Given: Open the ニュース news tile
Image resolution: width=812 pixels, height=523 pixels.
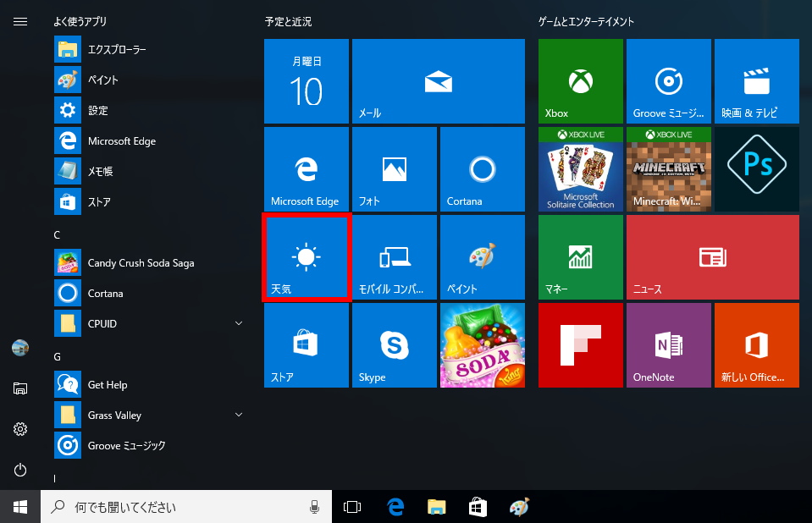Looking at the screenshot, I should click(713, 257).
